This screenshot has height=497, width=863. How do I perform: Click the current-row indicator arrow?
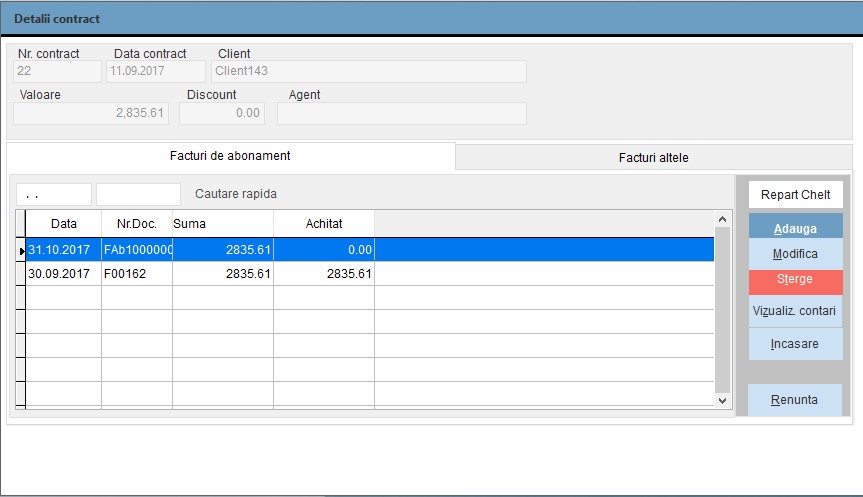tap(21, 251)
